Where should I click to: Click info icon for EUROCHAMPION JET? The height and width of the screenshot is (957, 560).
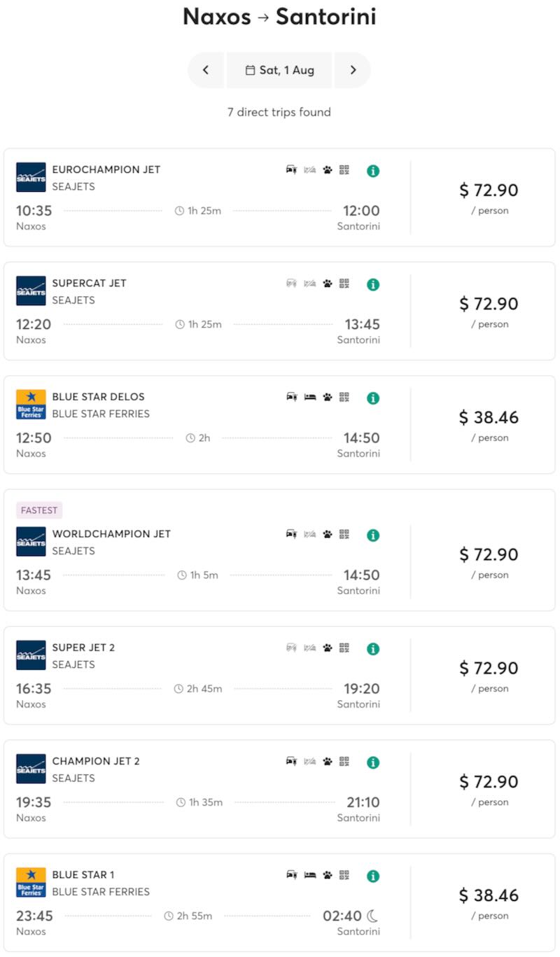point(373,171)
